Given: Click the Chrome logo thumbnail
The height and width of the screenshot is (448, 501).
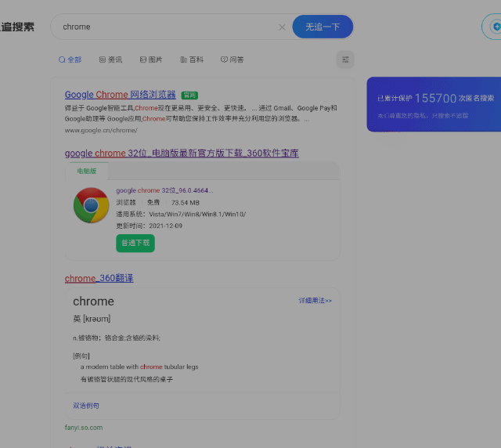Looking at the screenshot, I should coord(91,205).
